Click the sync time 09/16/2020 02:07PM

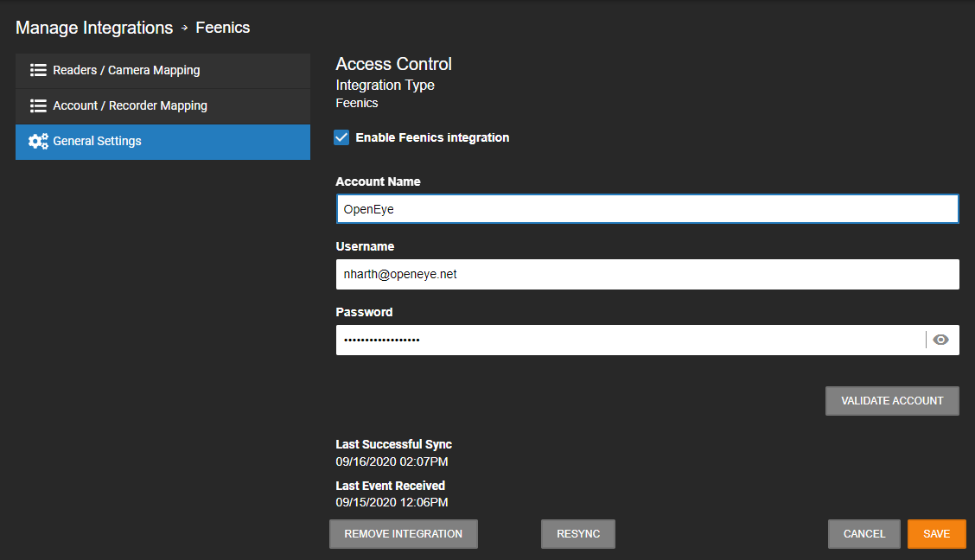(392, 461)
